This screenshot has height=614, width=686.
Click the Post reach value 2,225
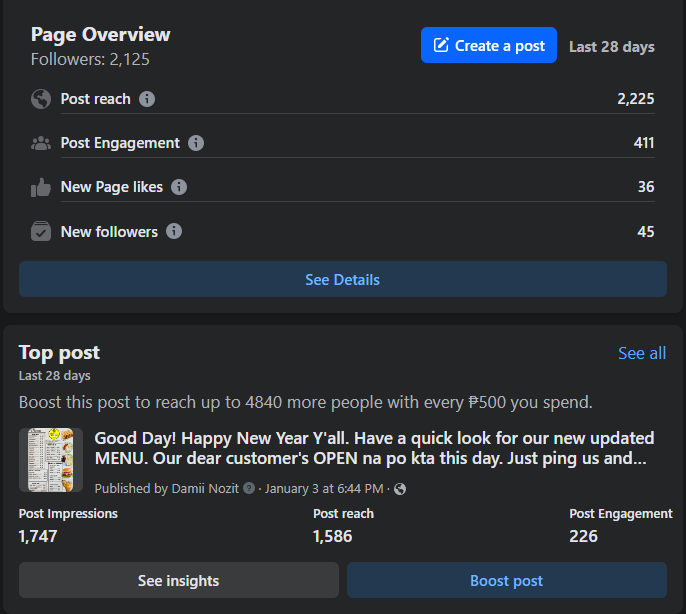coord(636,99)
